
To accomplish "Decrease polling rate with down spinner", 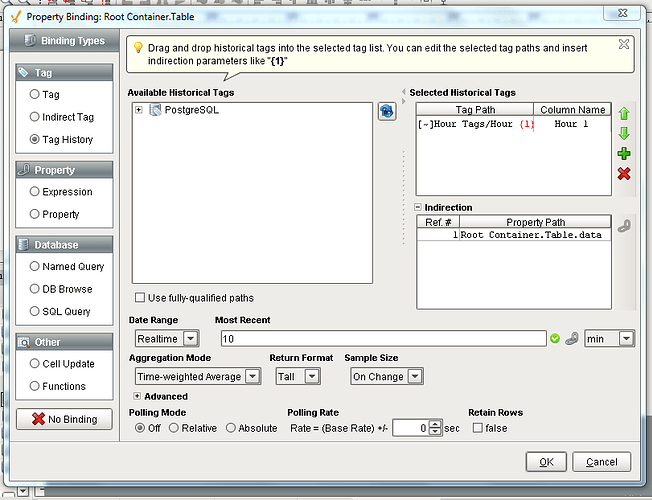I will coord(435,432).
